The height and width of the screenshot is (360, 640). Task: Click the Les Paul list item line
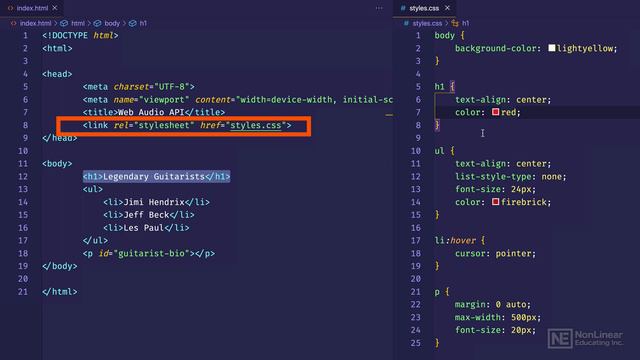pos(146,228)
